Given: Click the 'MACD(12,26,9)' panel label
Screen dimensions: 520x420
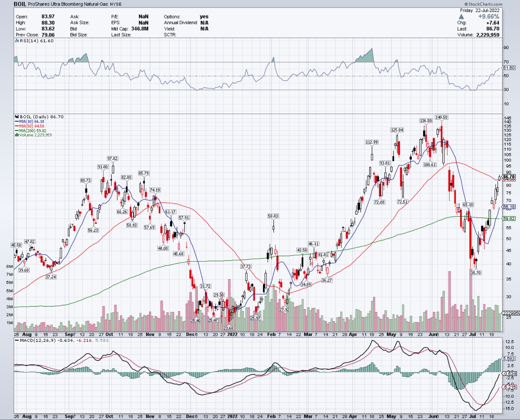Looking at the screenshot, I should [38, 341].
